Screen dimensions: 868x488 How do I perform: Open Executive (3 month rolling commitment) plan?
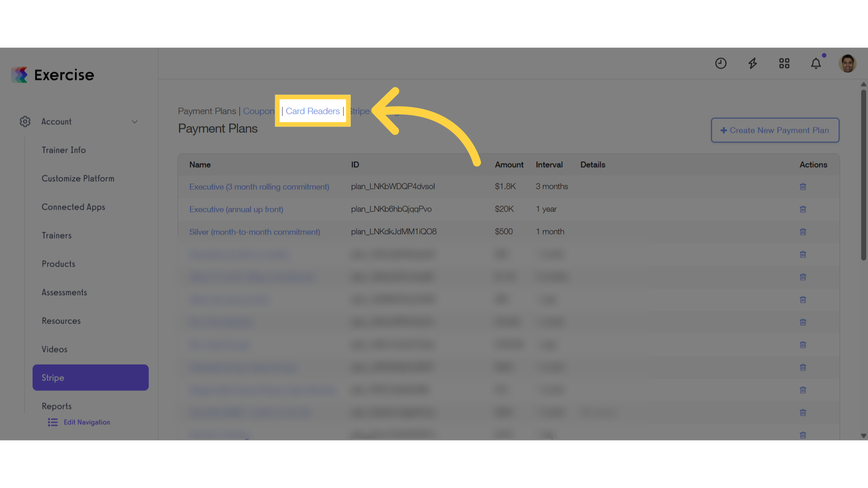click(259, 187)
